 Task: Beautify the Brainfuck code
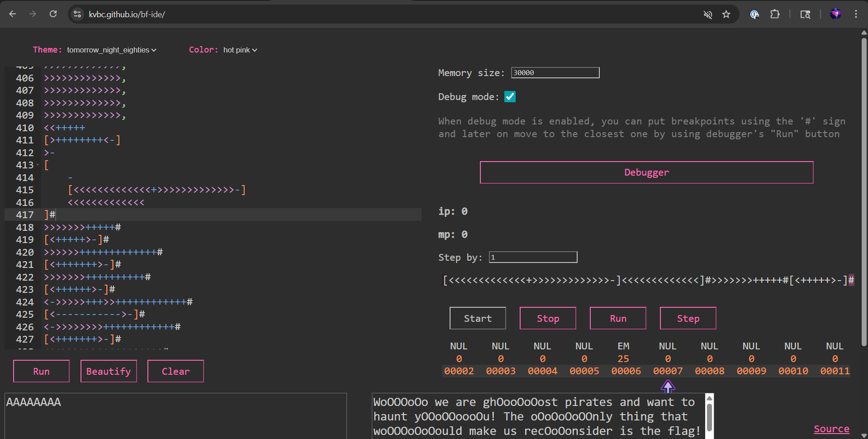click(x=108, y=371)
